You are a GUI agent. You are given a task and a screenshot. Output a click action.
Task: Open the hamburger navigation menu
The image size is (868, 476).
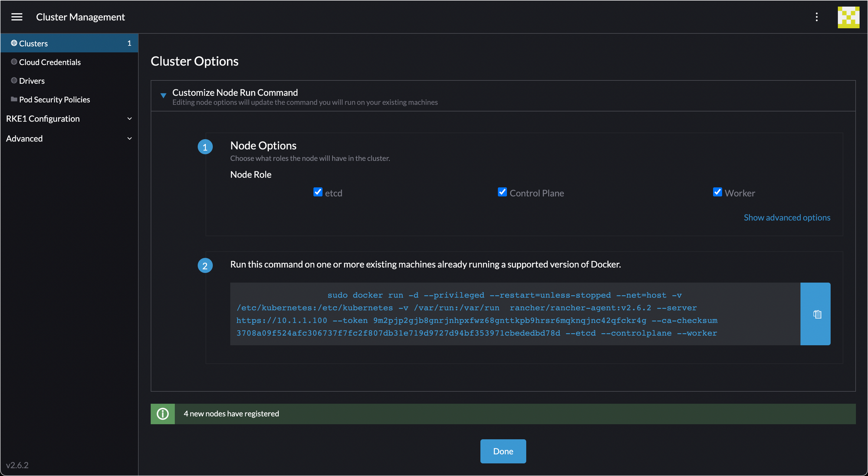point(17,17)
